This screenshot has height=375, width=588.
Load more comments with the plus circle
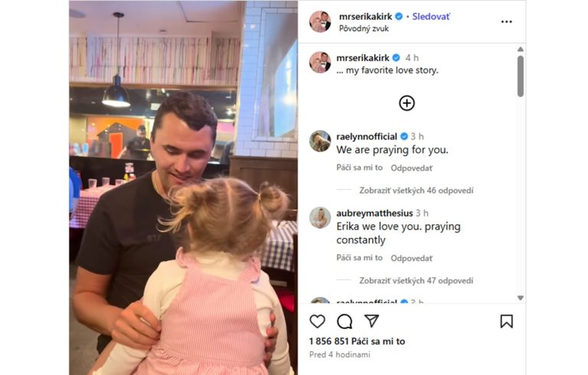(x=407, y=103)
